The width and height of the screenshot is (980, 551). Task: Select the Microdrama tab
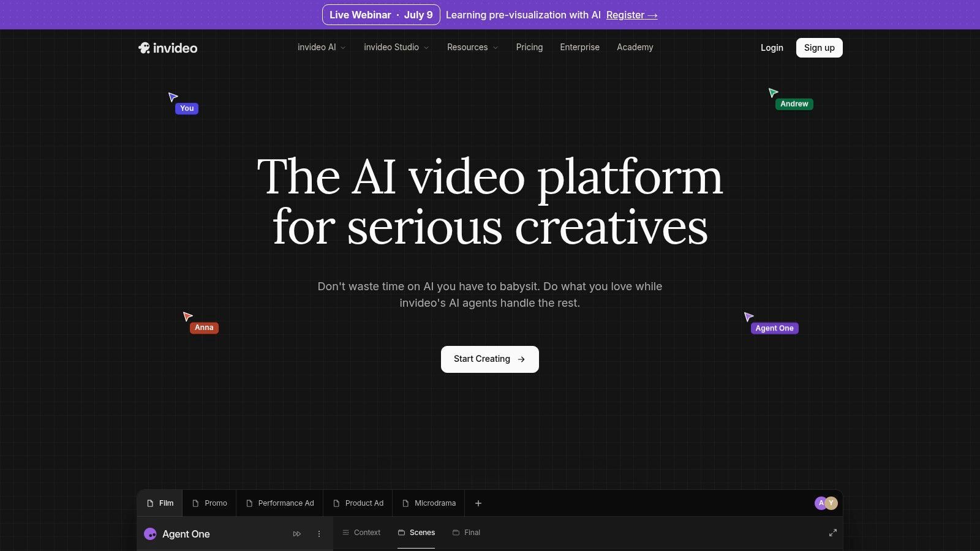click(x=429, y=503)
